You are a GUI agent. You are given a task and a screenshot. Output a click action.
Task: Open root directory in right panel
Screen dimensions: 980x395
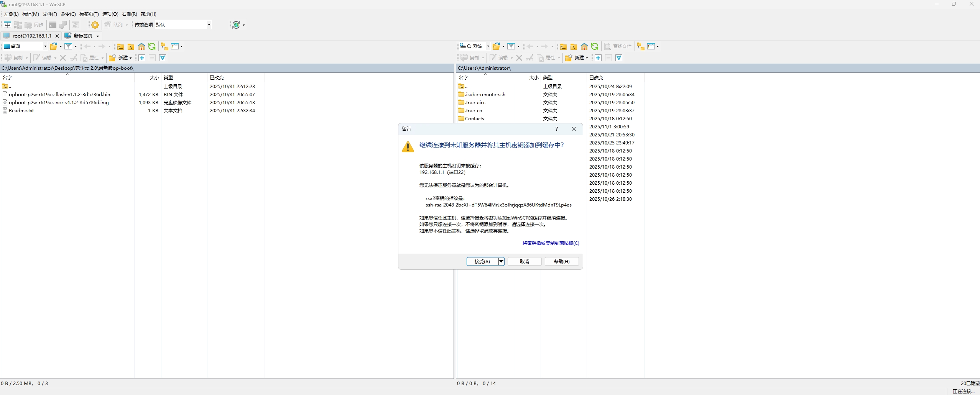pyautogui.click(x=574, y=46)
